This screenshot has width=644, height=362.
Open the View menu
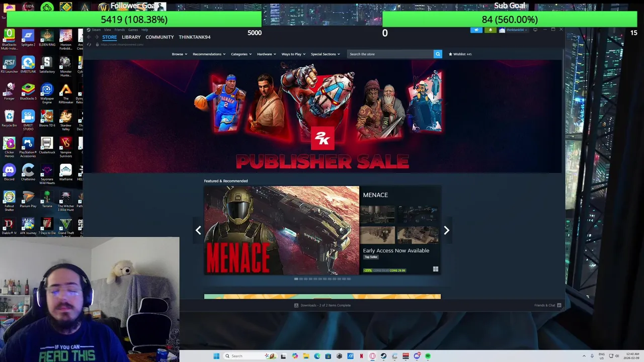tap(108, 30)
